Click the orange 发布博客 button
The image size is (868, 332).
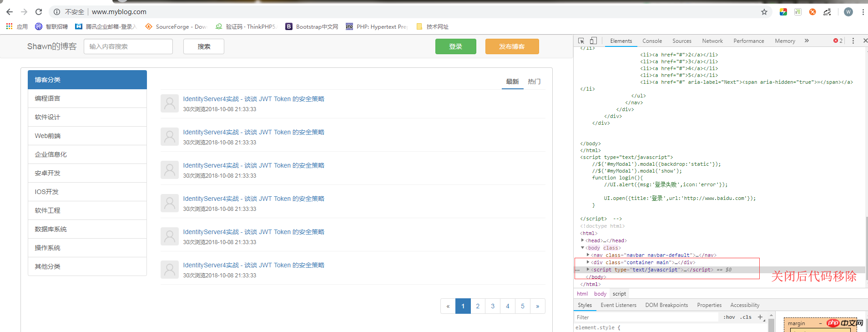pos(512,46)
